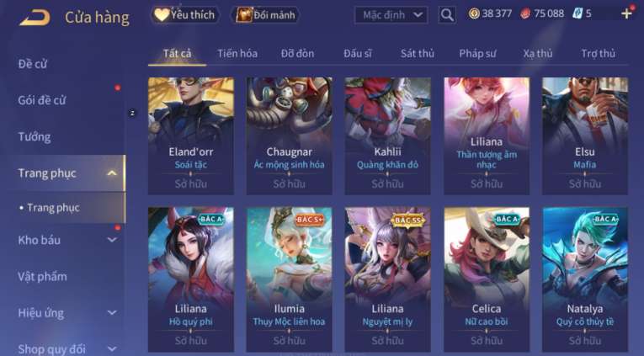Open the Mặc định sort dropdown
644x356 pixels.
click(391, 15)
